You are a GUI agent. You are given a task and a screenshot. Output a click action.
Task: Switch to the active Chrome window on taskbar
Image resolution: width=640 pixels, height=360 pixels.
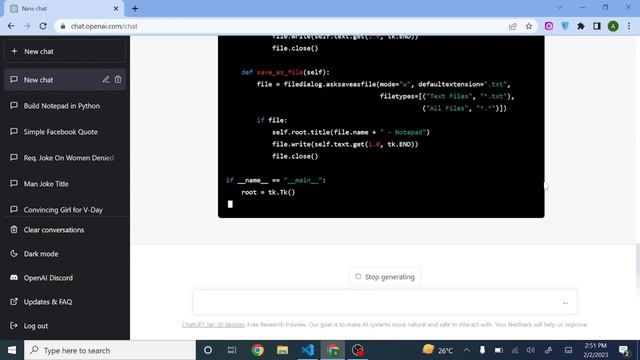tap(333, 350)
